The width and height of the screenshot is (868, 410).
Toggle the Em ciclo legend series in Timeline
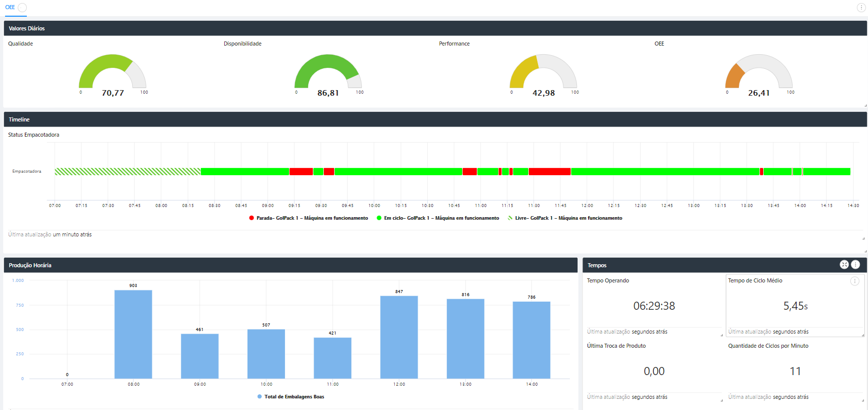(438, 218)
